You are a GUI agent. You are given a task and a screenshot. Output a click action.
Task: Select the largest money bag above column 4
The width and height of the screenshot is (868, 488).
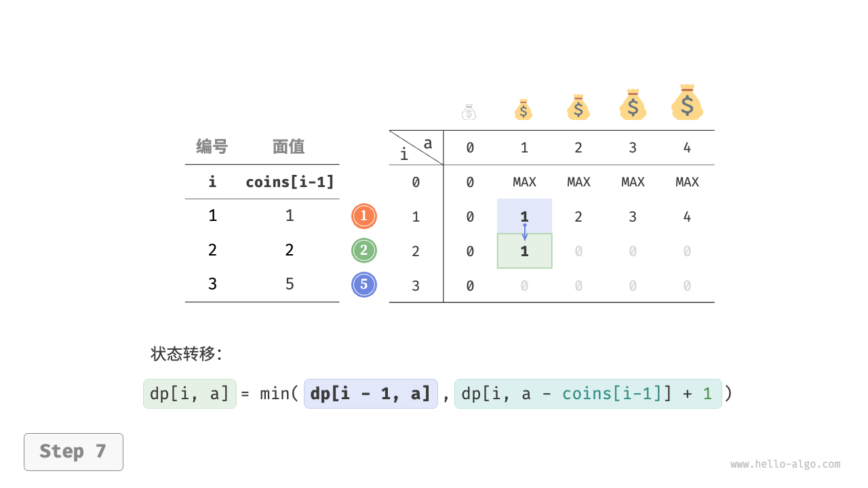point(687,102)
